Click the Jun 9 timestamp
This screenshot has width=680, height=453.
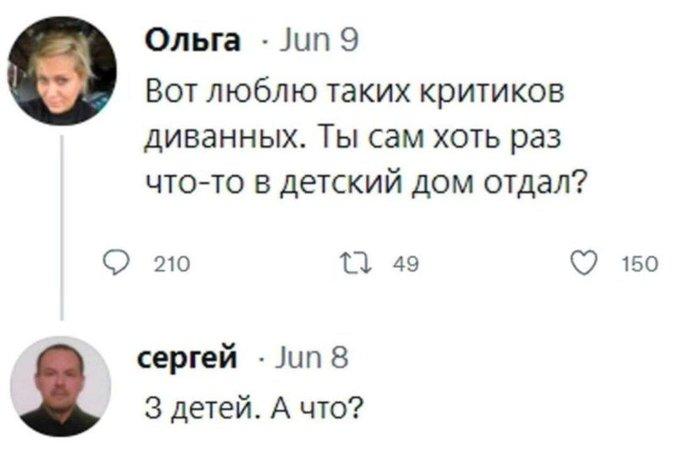(x=320, y=40)
